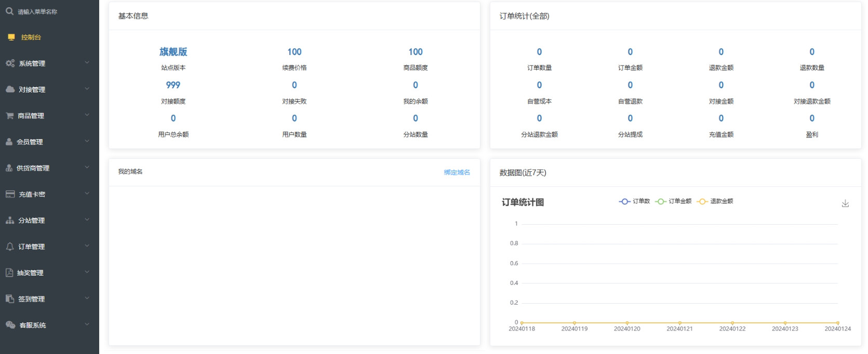Image resolution: width=868 pixels, height=354 pixels.
Task: Expand the 系统管理 chevron
Action: pyautogui.click(x=87, y=63)
